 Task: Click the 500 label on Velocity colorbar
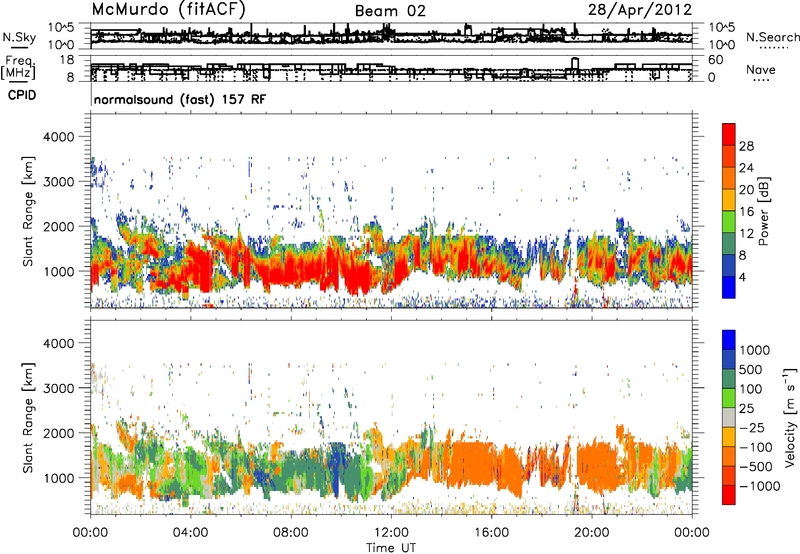(x=752, y=370)
